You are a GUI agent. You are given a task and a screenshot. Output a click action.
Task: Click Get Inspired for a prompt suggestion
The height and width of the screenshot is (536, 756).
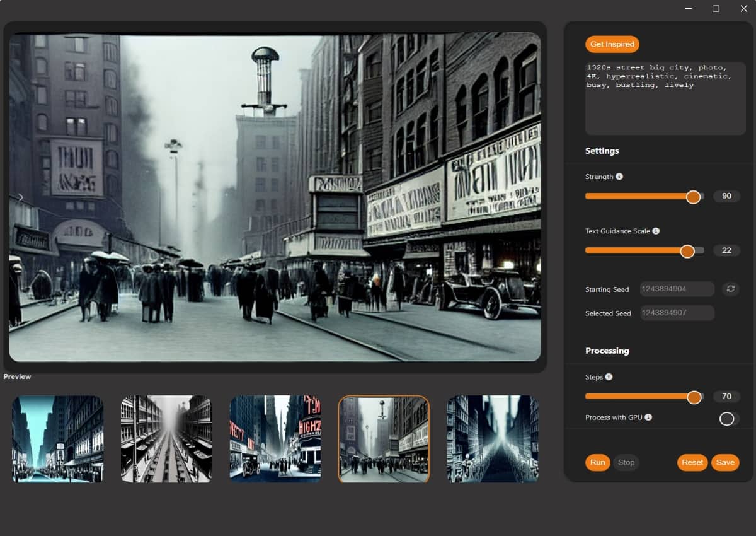click(x=612, y=44)
